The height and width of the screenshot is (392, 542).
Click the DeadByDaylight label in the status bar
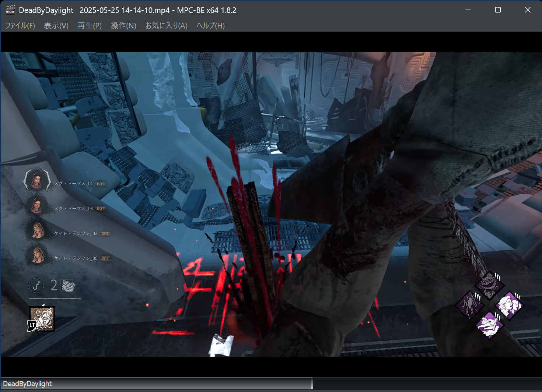click(28, 384)
